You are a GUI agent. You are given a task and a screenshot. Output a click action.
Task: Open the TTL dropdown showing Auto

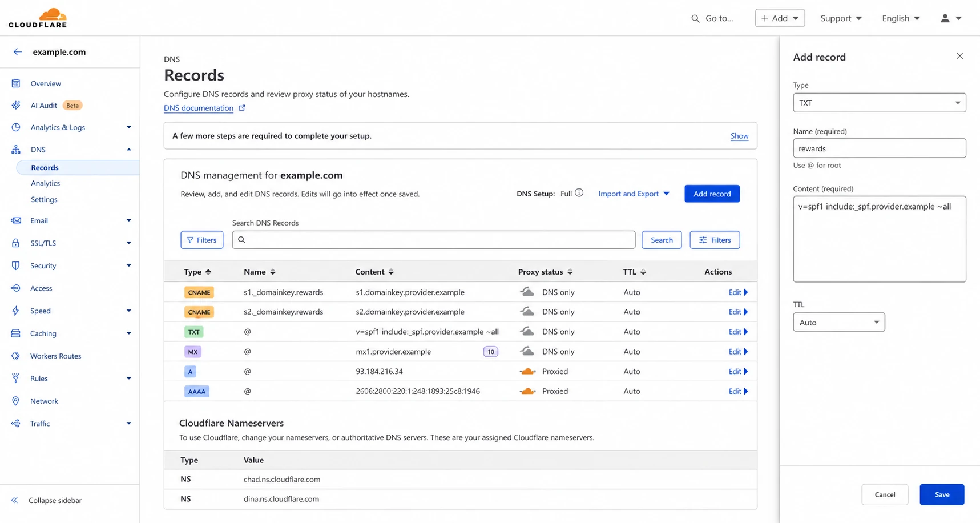tap(838, 322)
